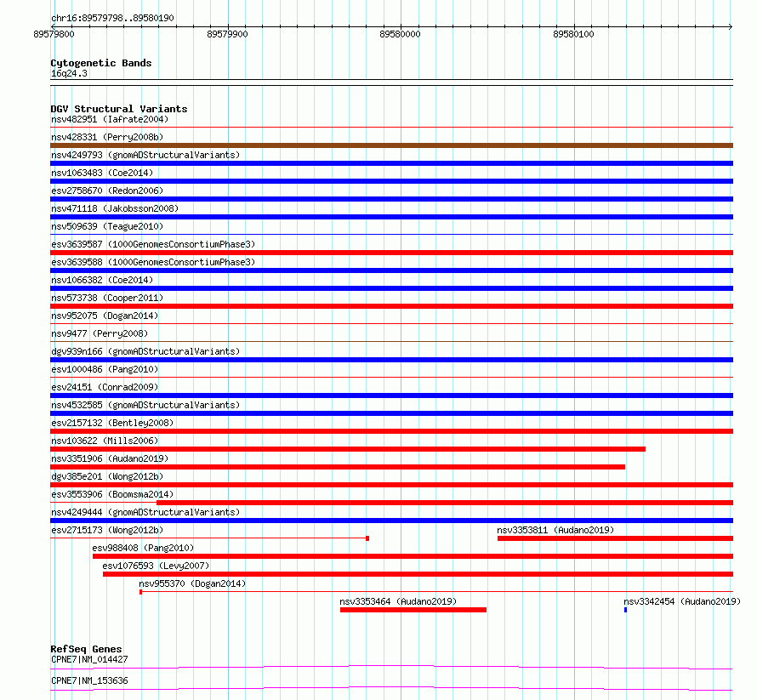Image resolution: width=757 pixels, height=700 pixels.
Task: Click the blue nsv4249793 gnomAD bar
Action: pyautogui.click(x=391, y=163)
